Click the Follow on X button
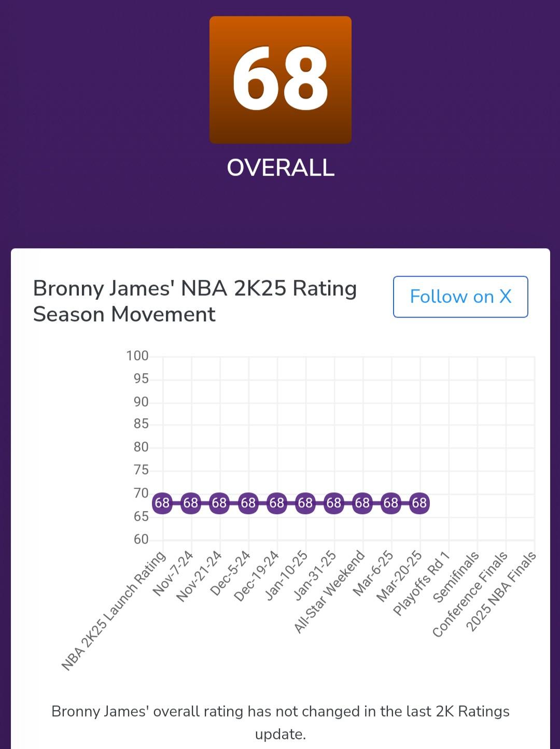Viewport: 560px width, 749px height. pos(460,296)
